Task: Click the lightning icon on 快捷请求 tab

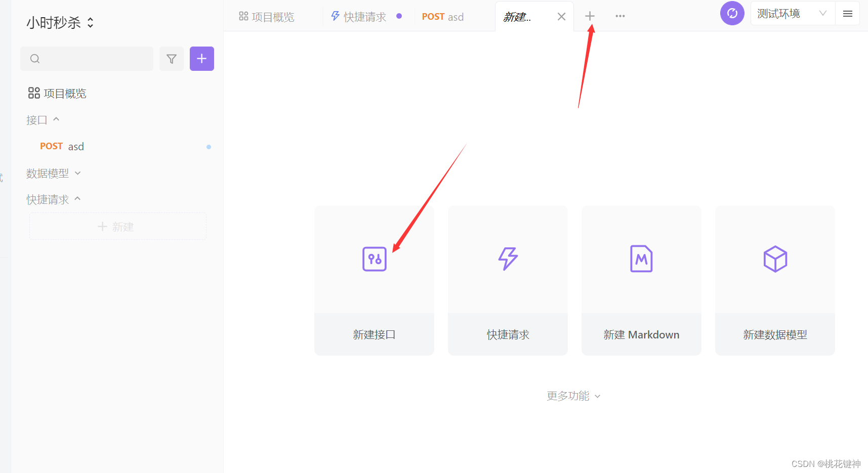Action: coord(335,16)
